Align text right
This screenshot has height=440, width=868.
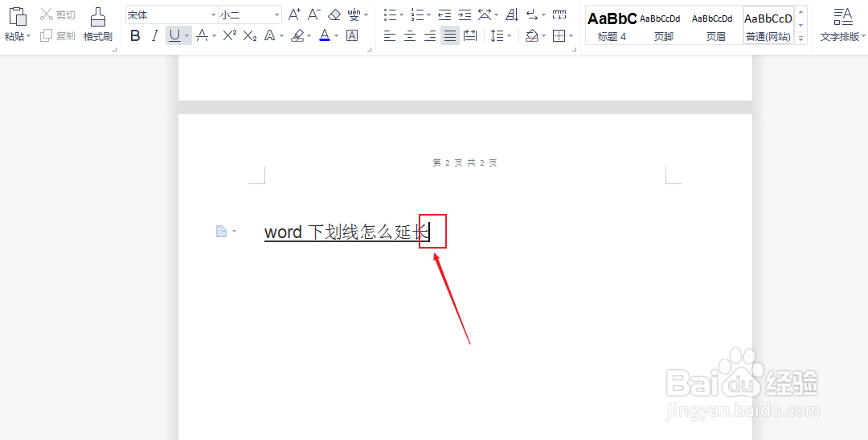430,36
